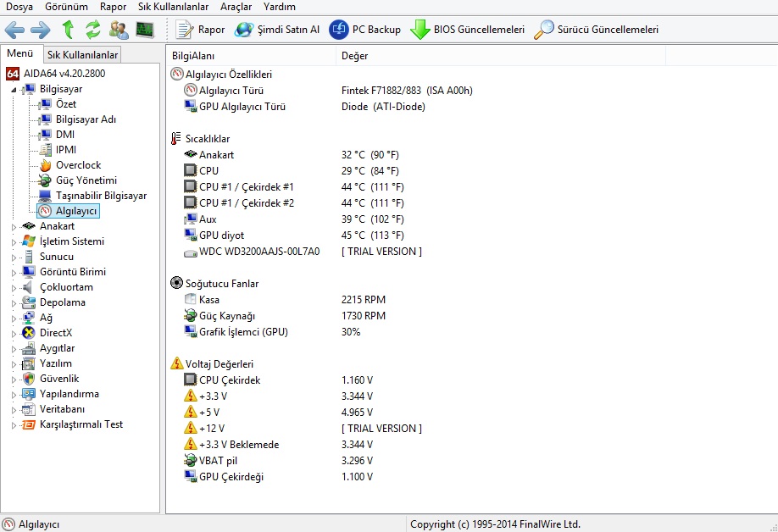Click the Değer column header
The image size is (778, 532).
coord(501,56)
